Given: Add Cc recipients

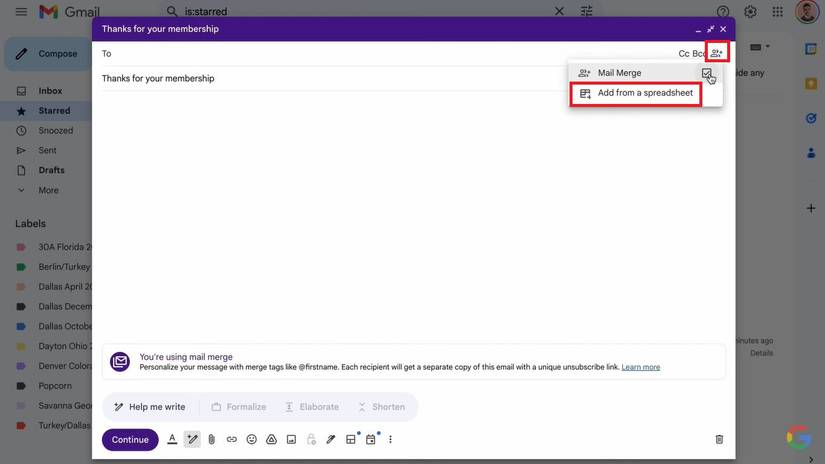Looking at the screenshot, I should coord(684,54).
